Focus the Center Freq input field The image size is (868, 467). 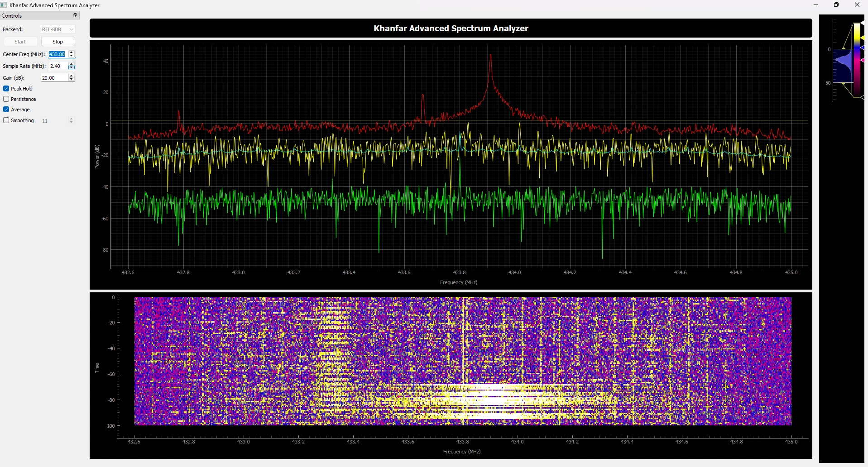coord(58,54)
